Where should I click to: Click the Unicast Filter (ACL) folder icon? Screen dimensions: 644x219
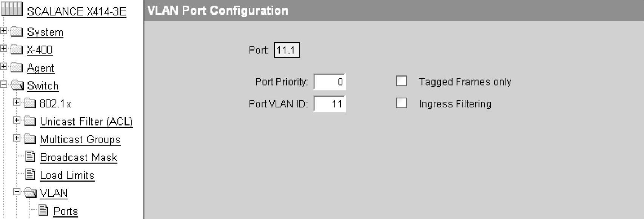pos(30,121)
